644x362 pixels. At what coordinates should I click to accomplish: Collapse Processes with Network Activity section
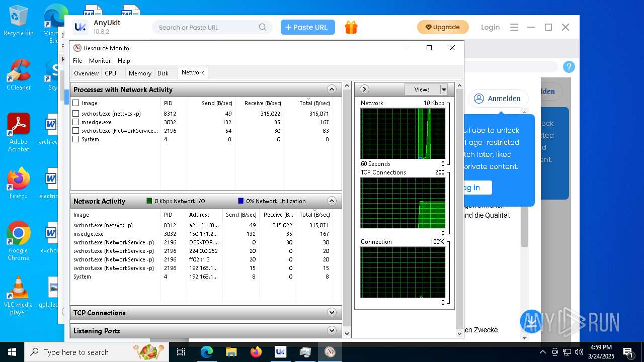click(x=332, y=89)
